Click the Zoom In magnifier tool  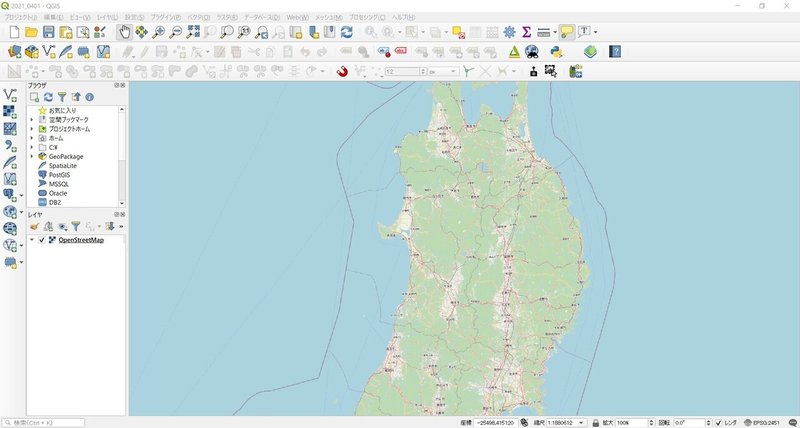pos(159,32)
